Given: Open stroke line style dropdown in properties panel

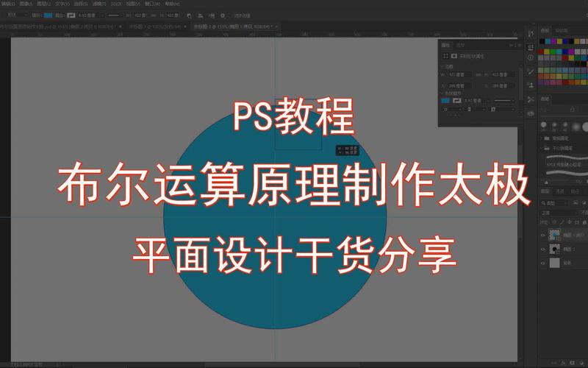Looking at the screenshot, I should pos(503,101).
